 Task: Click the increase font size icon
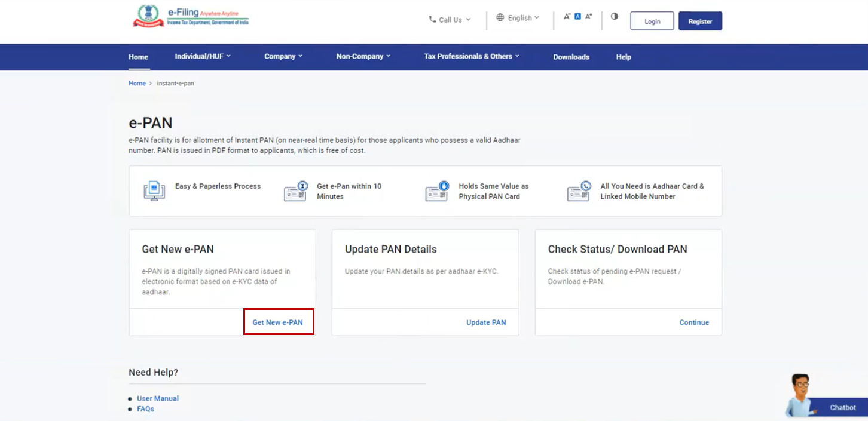pos(588,16)
